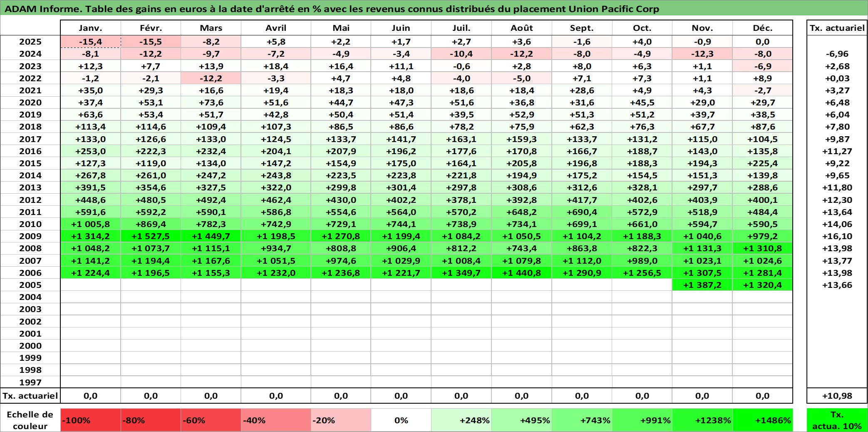Select the +8,9 cell in the 2022 row
Viewport: 868px width, 432px height.
762,78
